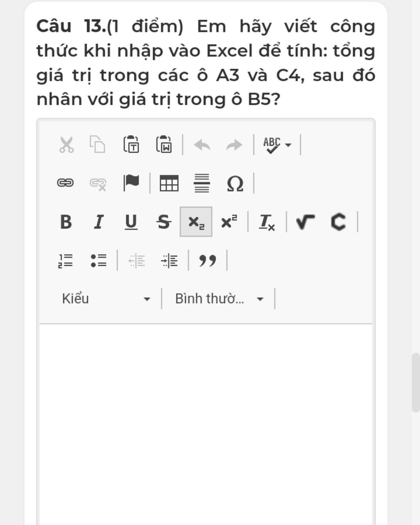The image size is (420, 525).
Task: Toggle Bold formatting
Action: [x=66, y=222]
